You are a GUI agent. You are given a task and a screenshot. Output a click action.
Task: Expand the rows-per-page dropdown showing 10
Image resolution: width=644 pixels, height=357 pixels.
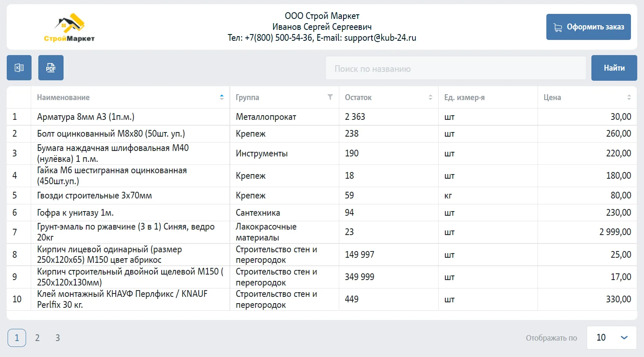(x=612, y=338)
